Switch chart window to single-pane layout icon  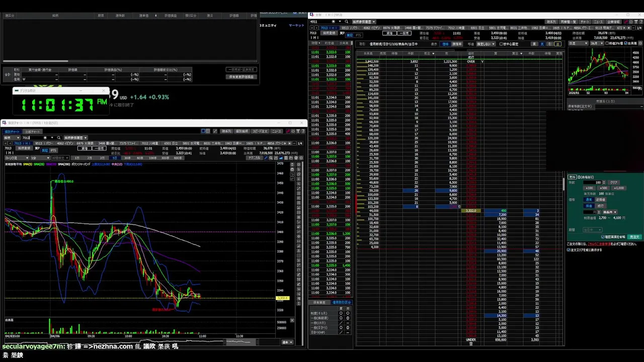[x=203, y=131]
